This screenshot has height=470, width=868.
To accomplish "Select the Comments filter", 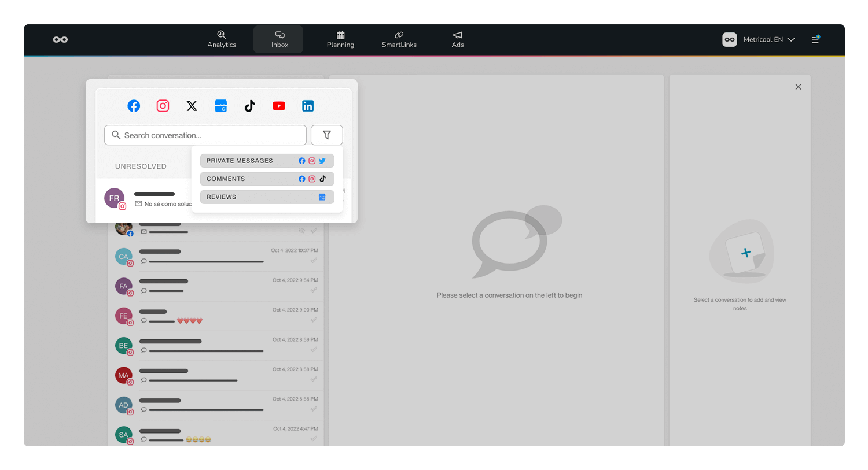I will point(267,179).
